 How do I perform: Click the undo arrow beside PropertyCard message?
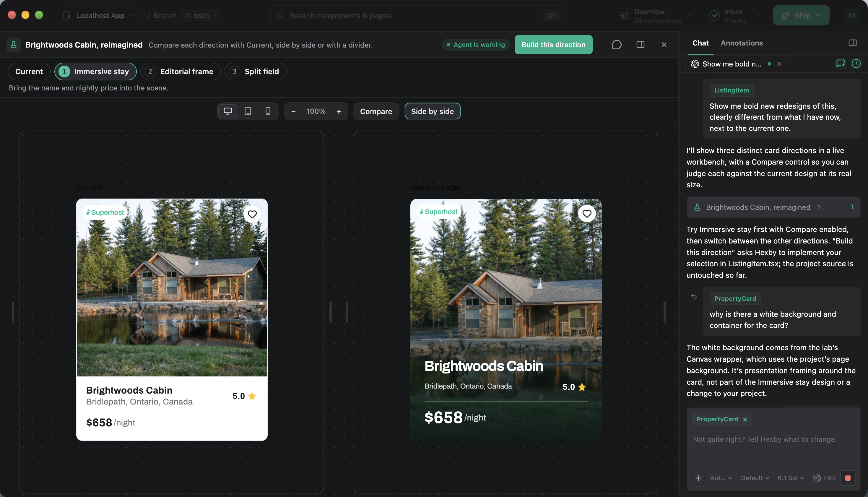(x=694, y=297)
